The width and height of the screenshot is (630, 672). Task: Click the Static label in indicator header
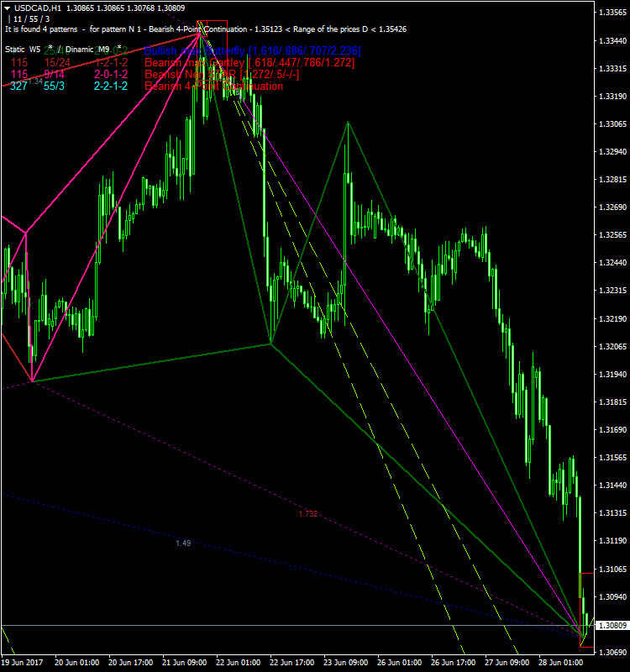(x=15, y=50)
